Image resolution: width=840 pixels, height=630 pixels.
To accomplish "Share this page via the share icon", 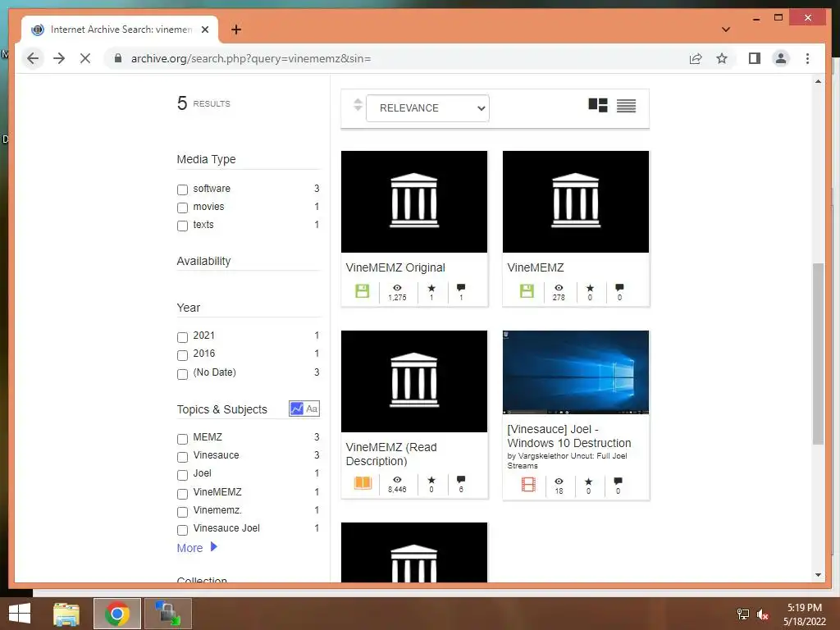I will (x=696, y=58).
